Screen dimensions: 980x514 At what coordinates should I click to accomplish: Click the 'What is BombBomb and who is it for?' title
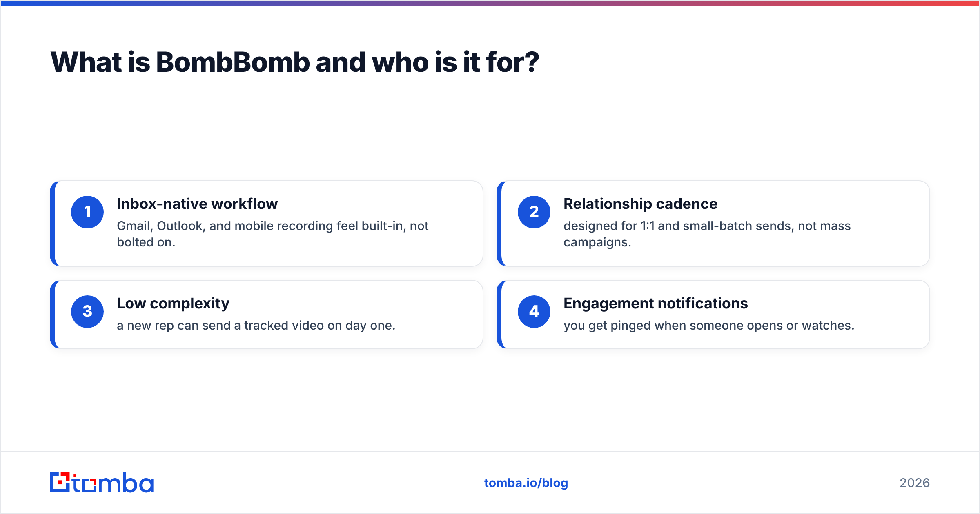click(295, 62)
